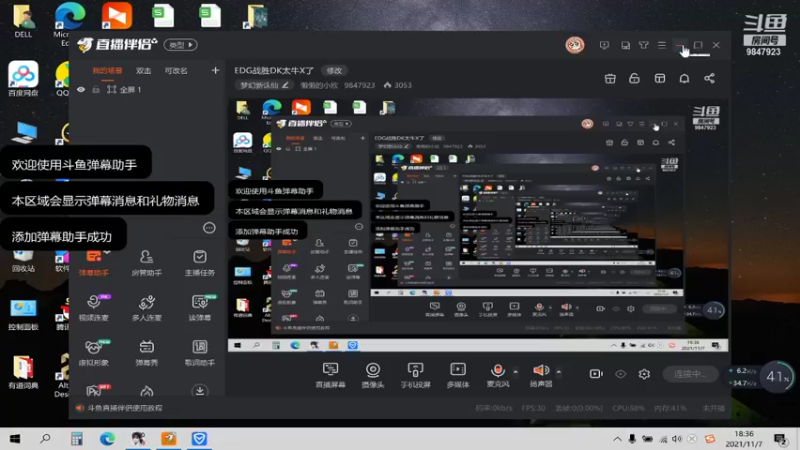The image size is (800, 450).
Task: Click the 内存:41% status text
Action: pyautogui.click(x=670, y=408)
